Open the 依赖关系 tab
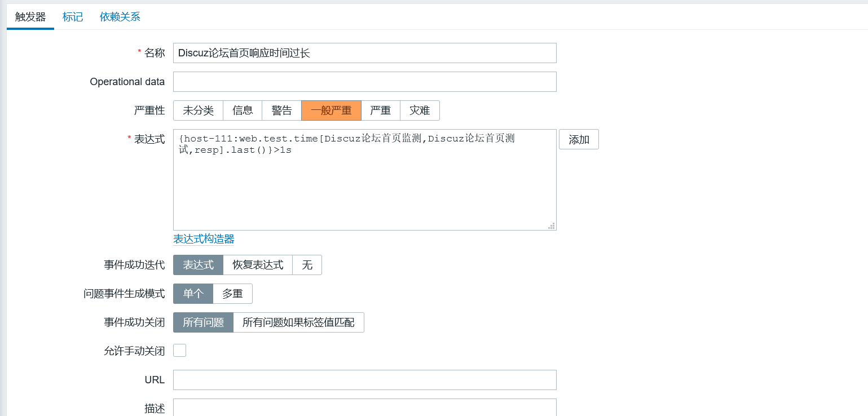The height and width of the screenshot is (416, 868). pos(120,17)
